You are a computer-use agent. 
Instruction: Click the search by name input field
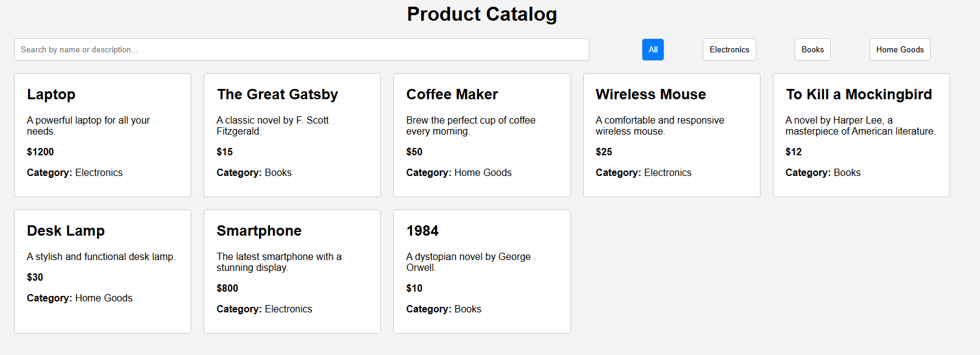point(301,50)
